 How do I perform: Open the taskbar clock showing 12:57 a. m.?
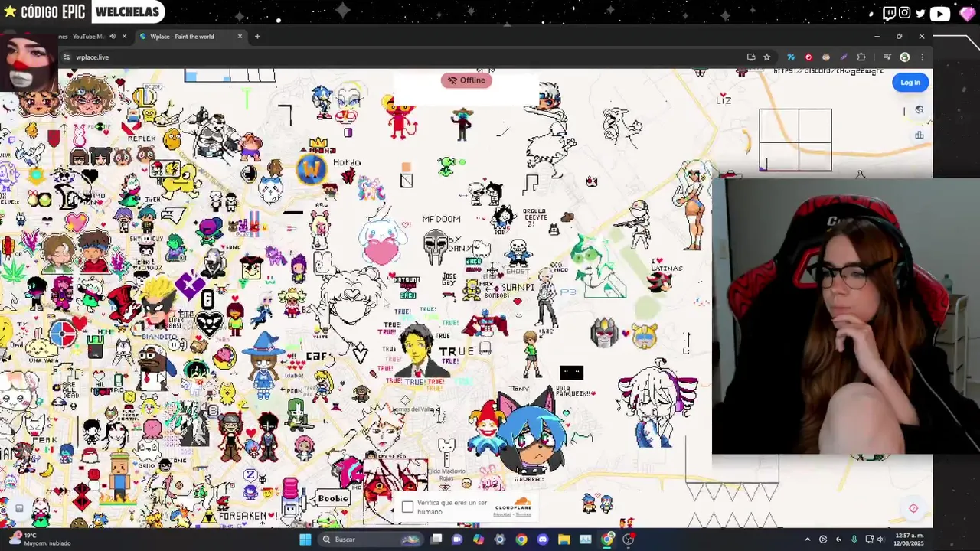[908, 540]
